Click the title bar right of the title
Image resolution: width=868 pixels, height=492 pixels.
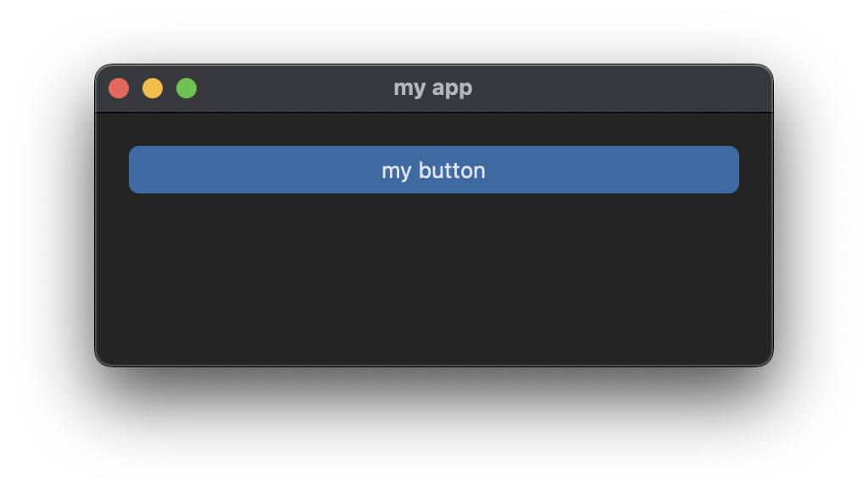593,87
